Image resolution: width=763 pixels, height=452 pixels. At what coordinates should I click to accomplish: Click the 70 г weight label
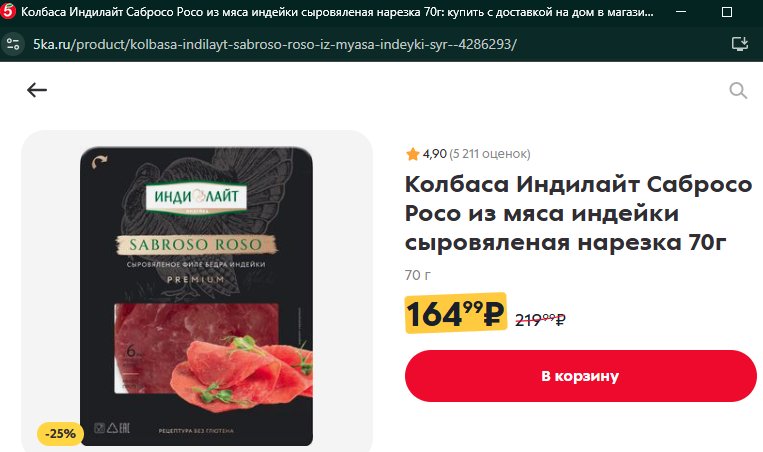pos(418,275)
